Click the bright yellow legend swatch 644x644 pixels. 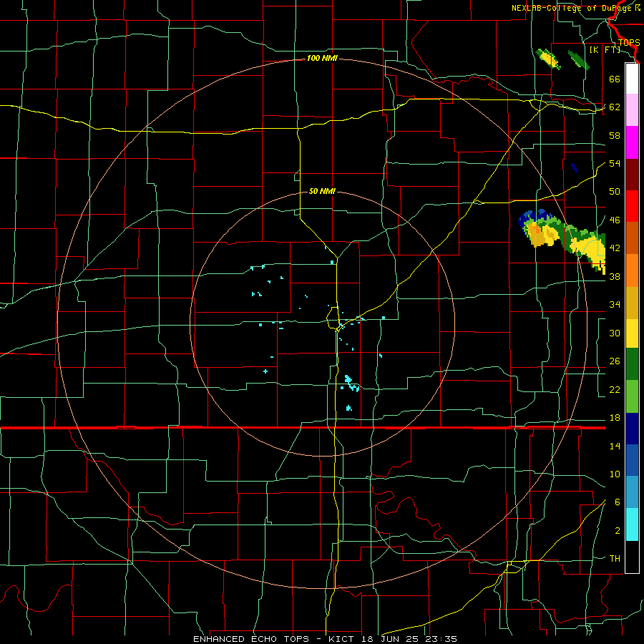[632, 333]
